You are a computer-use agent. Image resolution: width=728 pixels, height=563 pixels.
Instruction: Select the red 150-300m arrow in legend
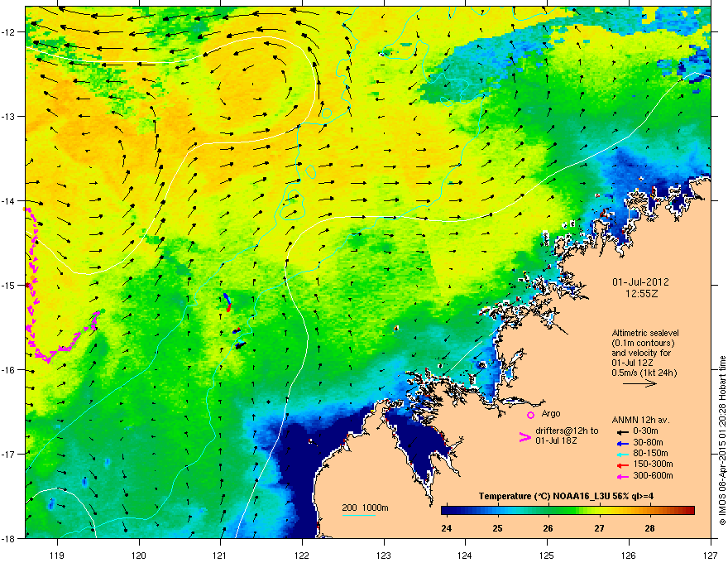(621, 465)
